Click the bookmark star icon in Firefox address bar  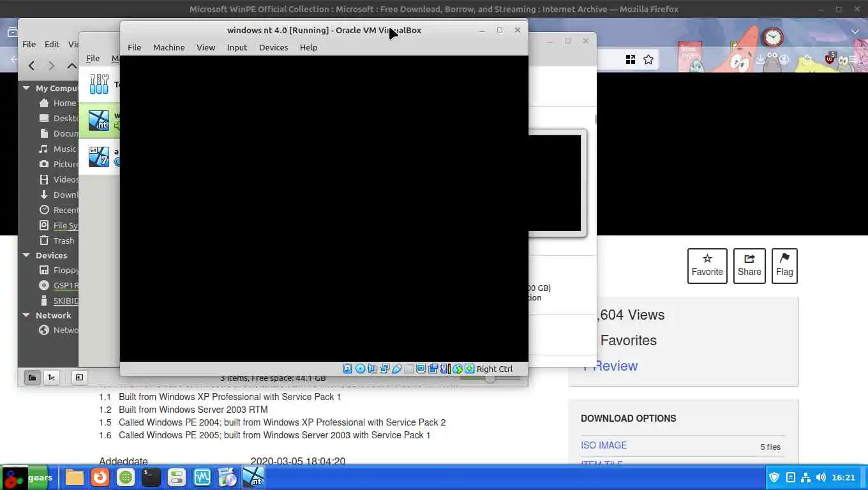click(x=648, y=59)
